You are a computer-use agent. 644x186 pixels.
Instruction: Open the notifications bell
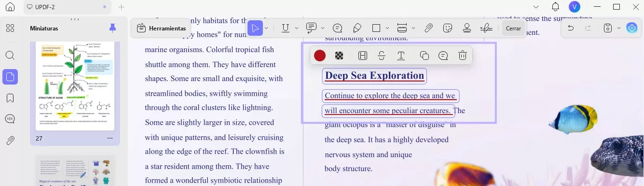pos(555,7)
